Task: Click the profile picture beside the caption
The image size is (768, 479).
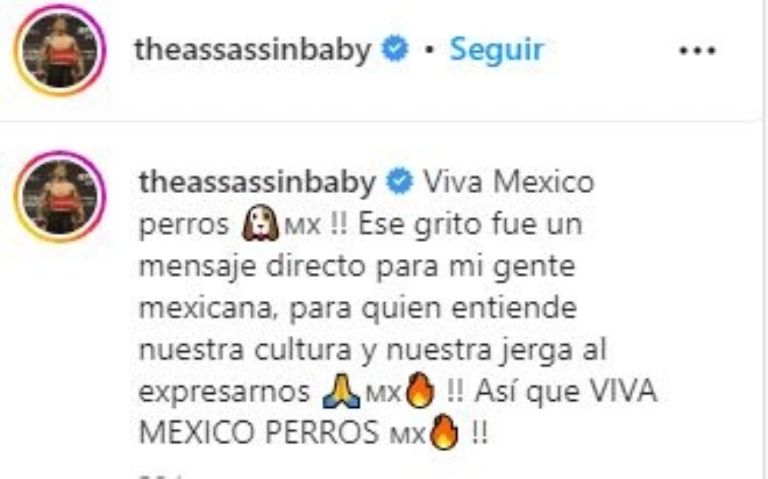Action: click(x=60, y=197)
